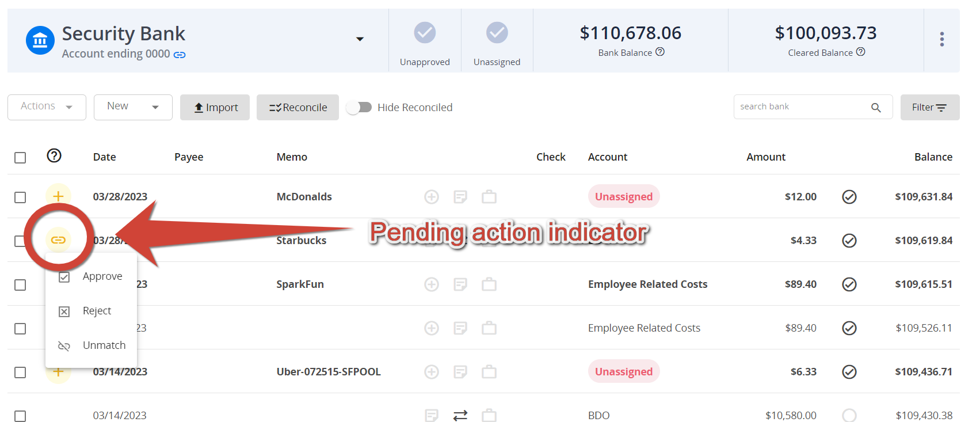Click the briefcase icon on SparkFun row
Image resolution: width=980 pixels, height=422 pixels.
pos(489,284)
